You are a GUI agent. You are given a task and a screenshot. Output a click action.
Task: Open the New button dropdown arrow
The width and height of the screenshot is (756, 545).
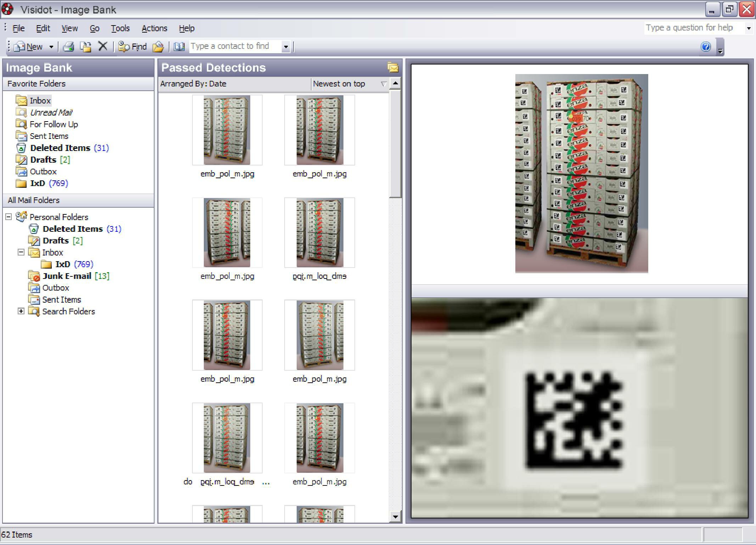click(51, 46)
